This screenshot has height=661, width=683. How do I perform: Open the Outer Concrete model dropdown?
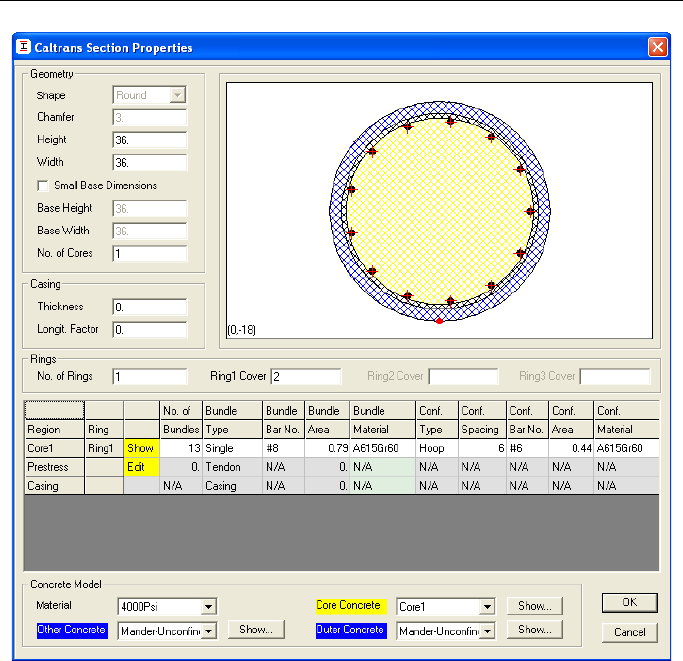[x=486, y=631]
